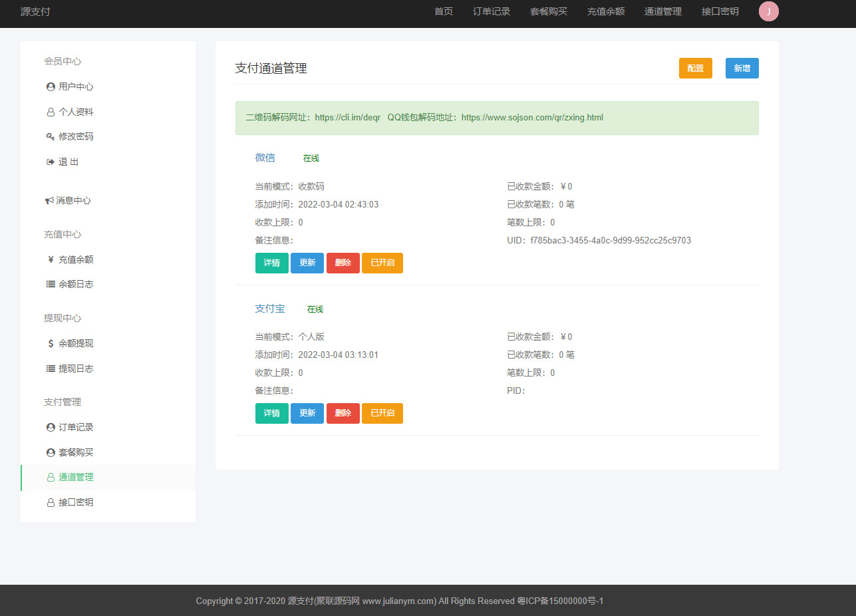
Task: Click the list icon beside 提现日志
Action: tap(51, 369)
